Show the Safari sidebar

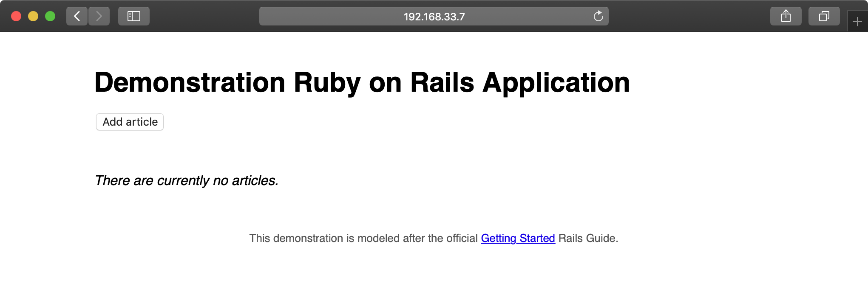click(x=134, y=17)
